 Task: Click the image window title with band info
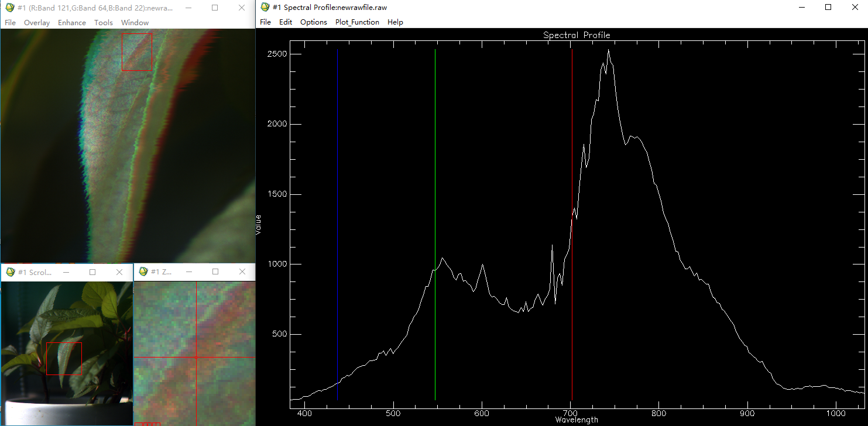click(95, 8)
